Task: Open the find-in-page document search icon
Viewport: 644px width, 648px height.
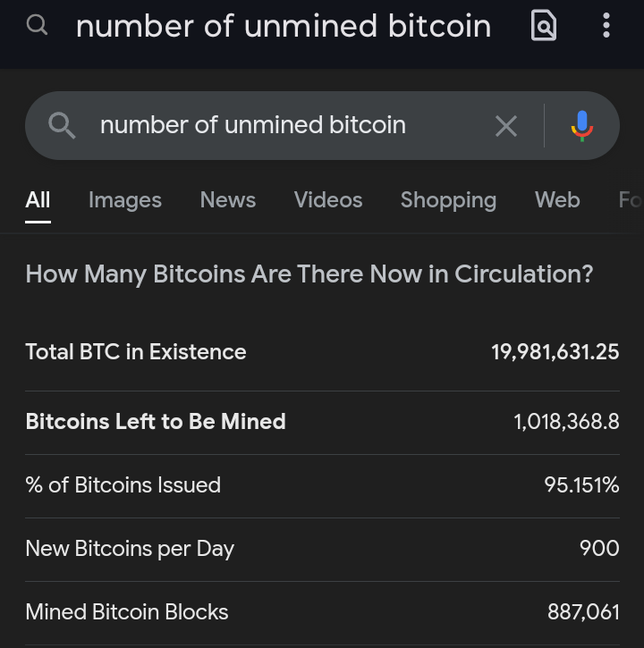Action: 543,26
